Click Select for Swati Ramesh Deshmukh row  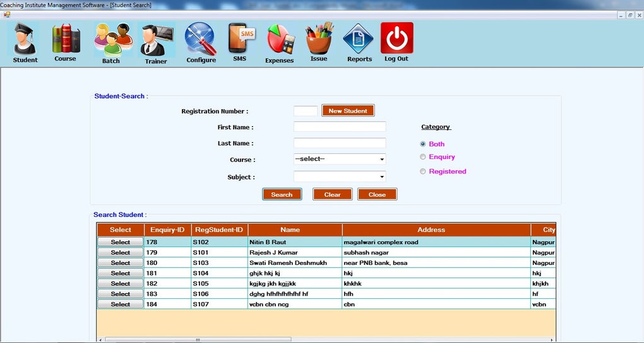click(121, 262)
